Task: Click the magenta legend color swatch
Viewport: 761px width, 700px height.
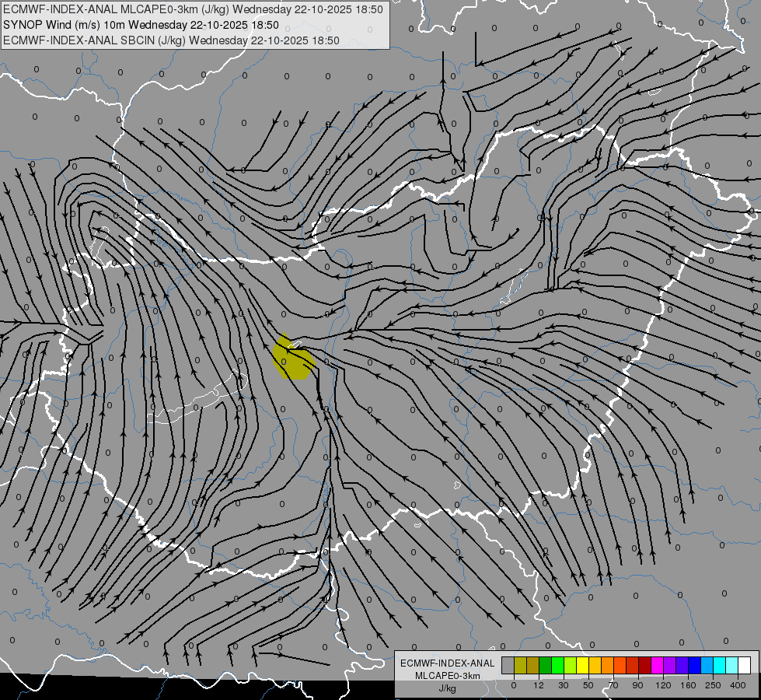Action: point(657,666)
